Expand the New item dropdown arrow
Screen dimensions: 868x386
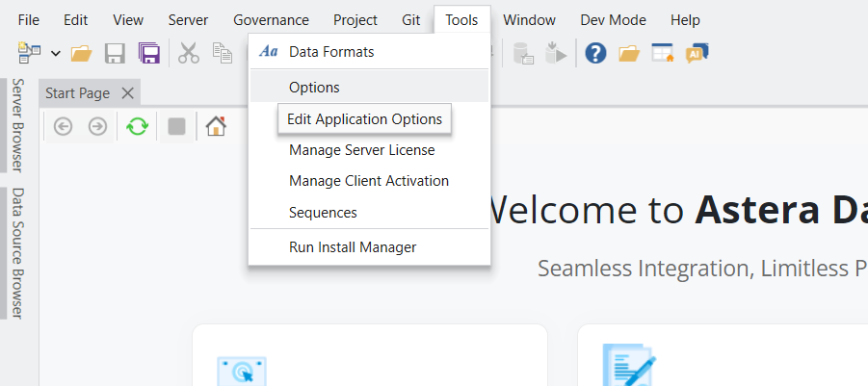(x=55, y=53)
